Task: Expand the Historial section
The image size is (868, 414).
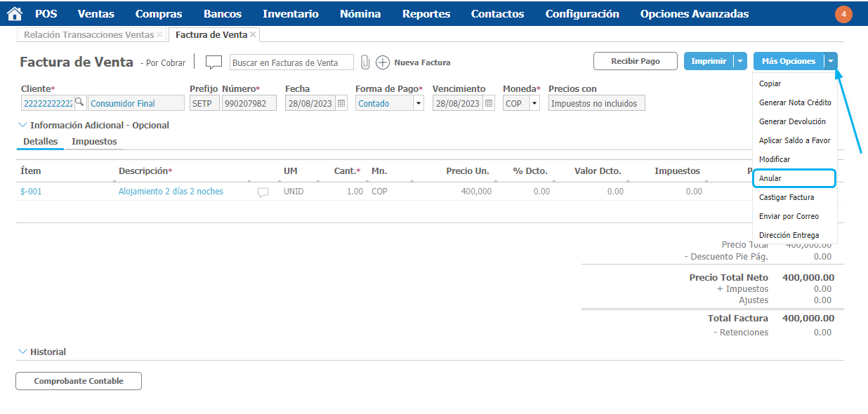Action: click(22, 352)
